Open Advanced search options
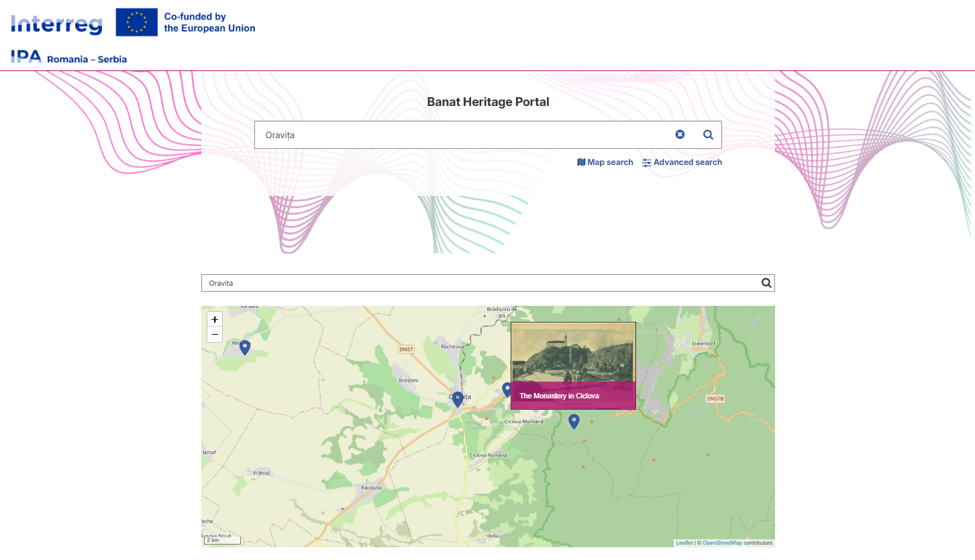Screen dimensions: 975x560 [682, 162]
